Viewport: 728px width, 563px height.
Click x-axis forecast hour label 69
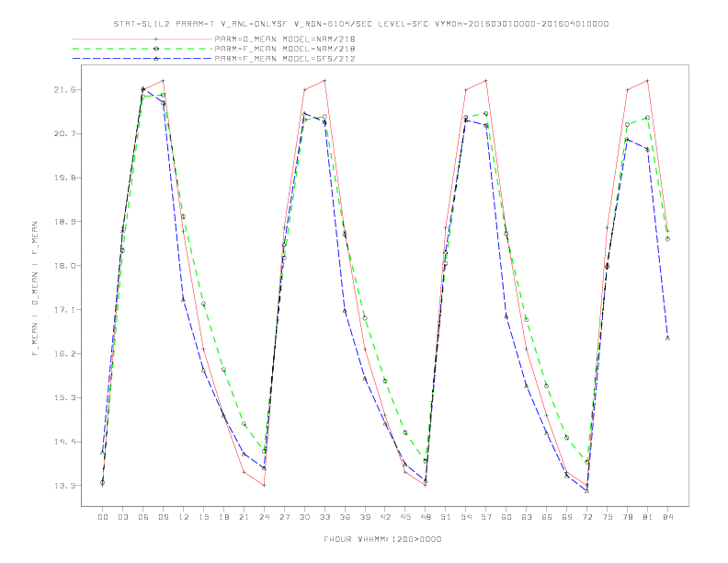pyautogui.click(x=567, y=517)
